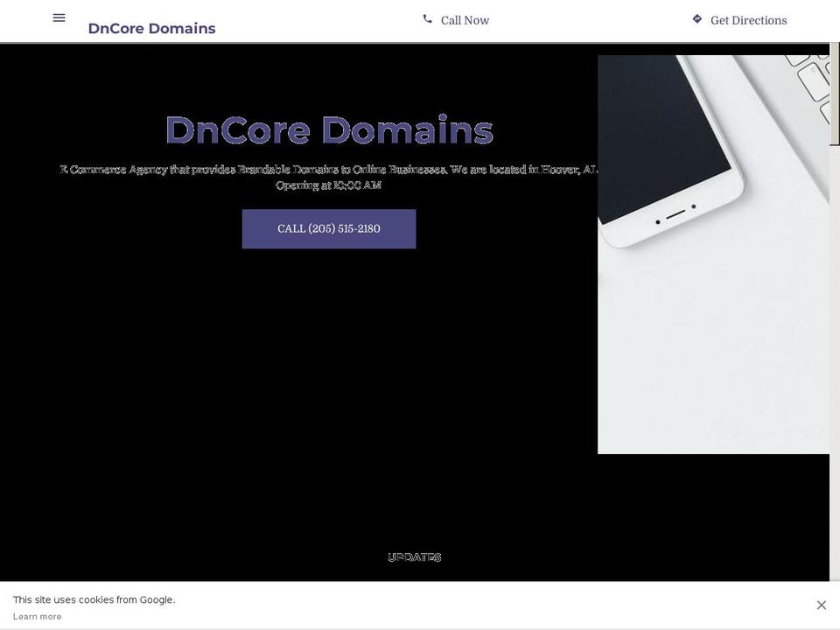The image size is (840, 630).
Task: Click the UPDATES section heading
Action: point(414,557)
